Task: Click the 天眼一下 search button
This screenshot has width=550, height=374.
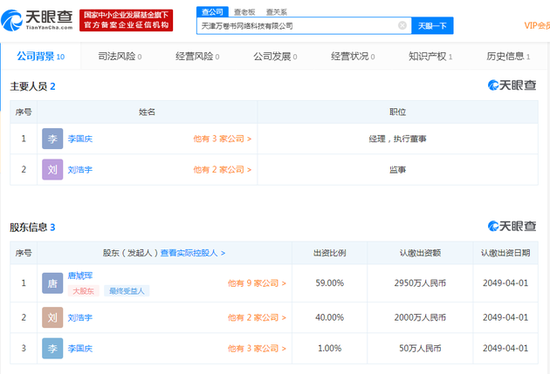Action: pyautogui.click(x=432, y=26)
